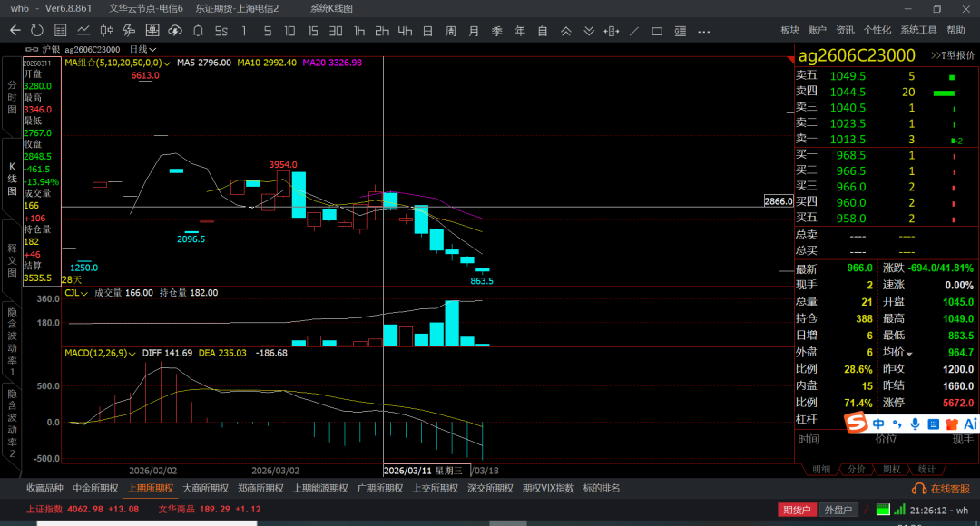980x526 pixels.
Task: Open 在线客服 online support
Action: tap(943, 489)
